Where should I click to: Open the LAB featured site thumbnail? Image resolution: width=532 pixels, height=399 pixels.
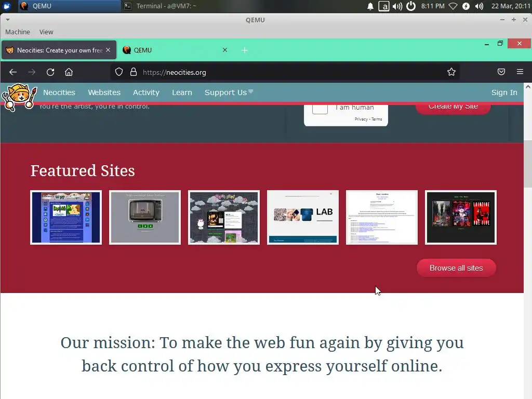coord(303,217)
